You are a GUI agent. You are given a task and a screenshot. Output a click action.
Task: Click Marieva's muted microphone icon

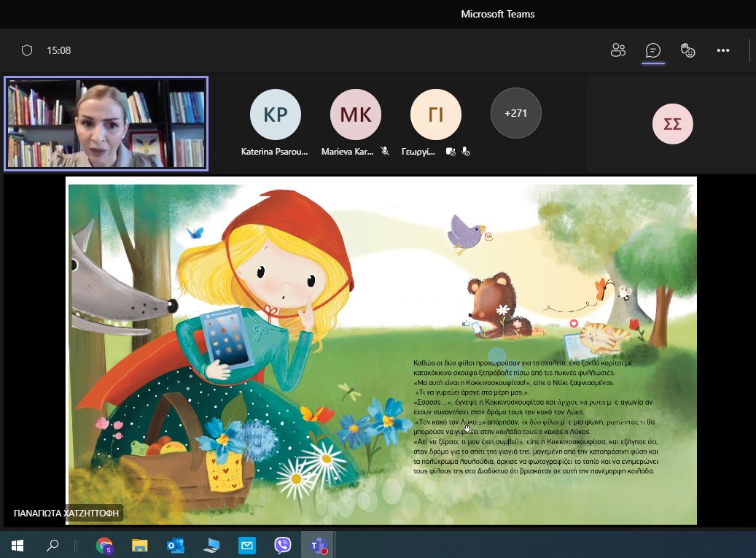coord(385,152)
